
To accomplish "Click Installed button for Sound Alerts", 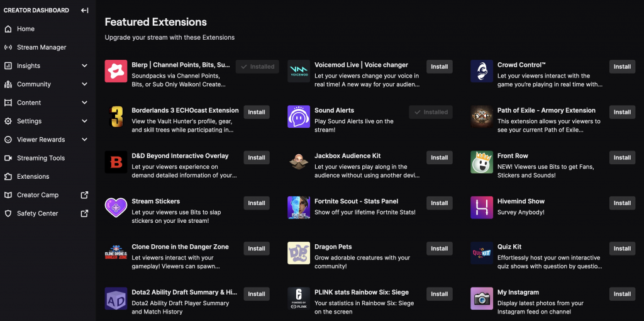I will 431,112.
